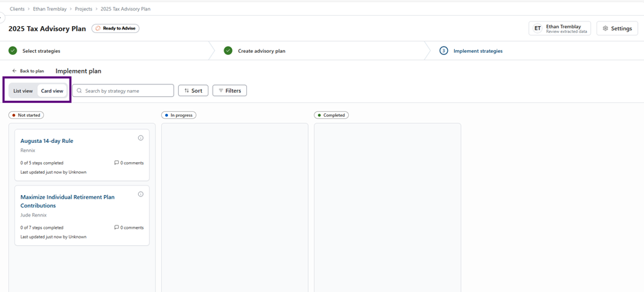The width and height of the screenshot is (644, 292).
Task: Open Clients breadcrumb
Action: pyautogui.click(x=17, y=9)
